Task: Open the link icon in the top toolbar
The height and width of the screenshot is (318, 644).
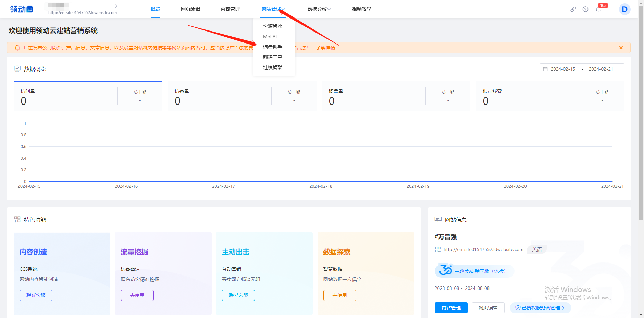Action: pyautogui.click(x=573, y=9)
